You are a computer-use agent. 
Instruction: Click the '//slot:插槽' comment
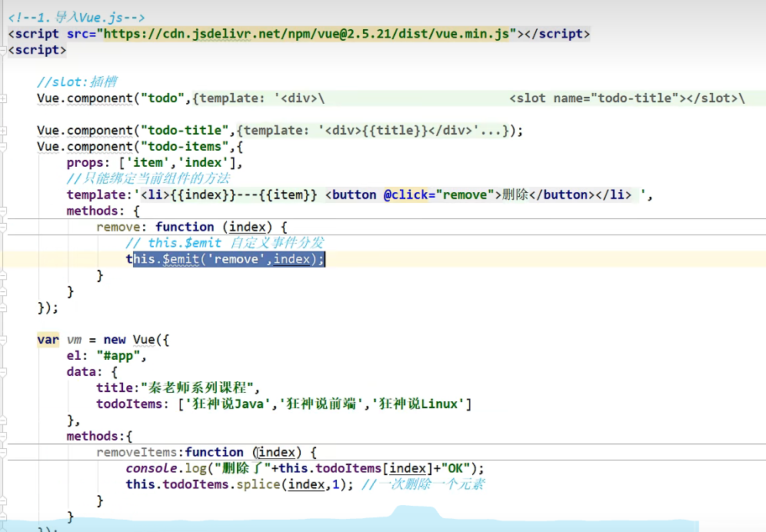77,81
